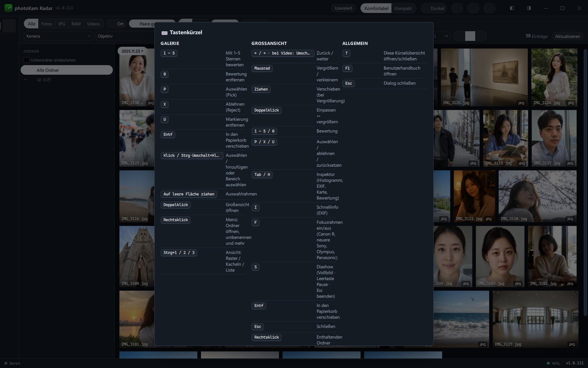Click the middle view-mode segment beside sort dropdown
The image size is (588, 368).
click(x=470, y=36)
